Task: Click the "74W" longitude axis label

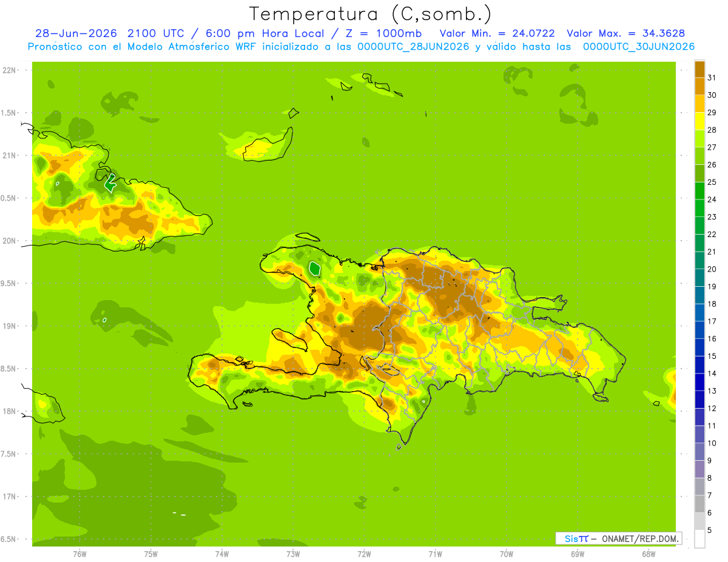Action: 222,554
